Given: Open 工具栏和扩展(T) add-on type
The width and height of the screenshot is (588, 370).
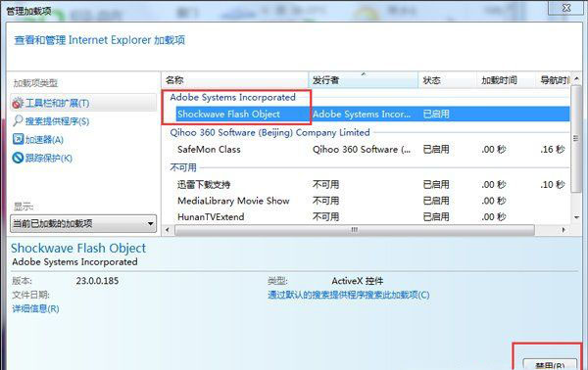Looking at the screenshot, I should tap(83, 103).
